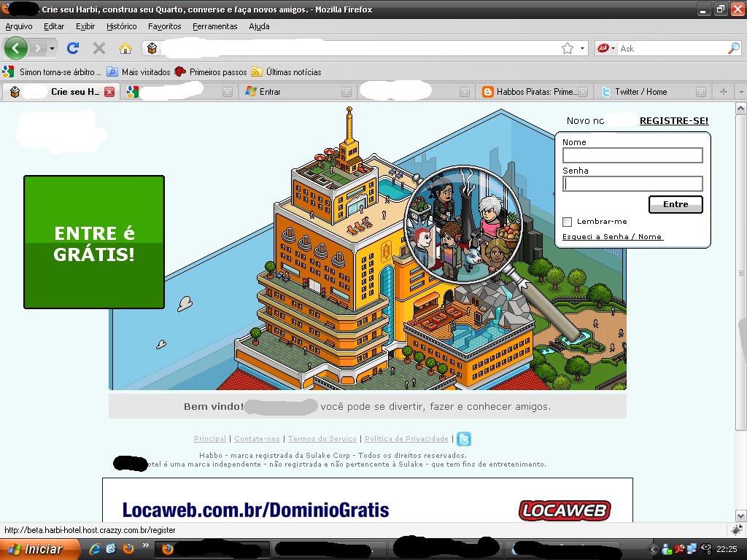
Task: Open the back/forward history dropdown
Action: pyautogui.click(x=52, y=48)
